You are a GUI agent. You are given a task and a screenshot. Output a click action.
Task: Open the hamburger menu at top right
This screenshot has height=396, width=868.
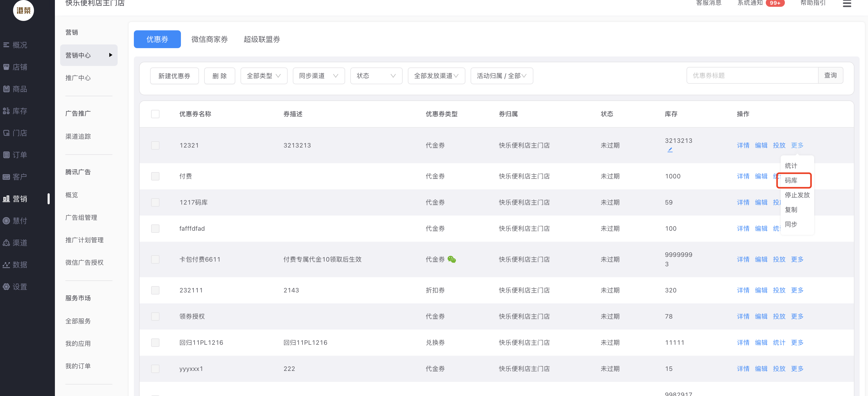(x=847, y=3)
